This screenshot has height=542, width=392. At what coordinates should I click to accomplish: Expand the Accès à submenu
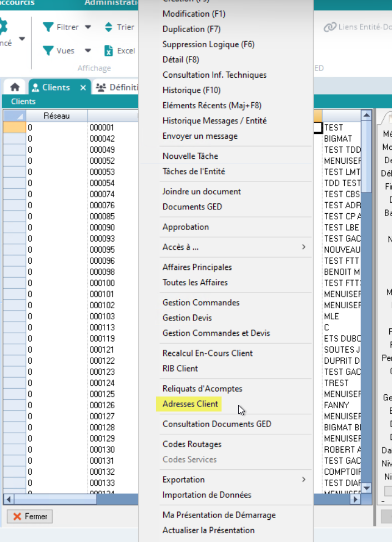click(303, 247)
